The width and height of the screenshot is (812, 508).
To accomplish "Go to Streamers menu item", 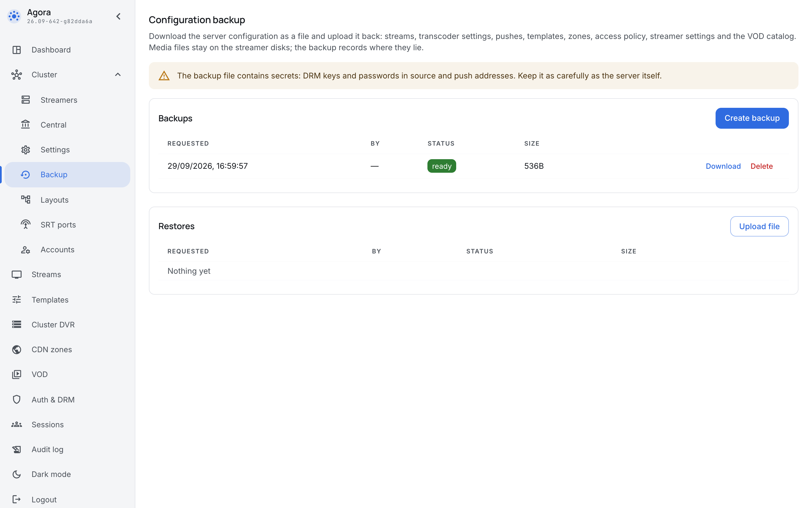I will coord(67,100).
